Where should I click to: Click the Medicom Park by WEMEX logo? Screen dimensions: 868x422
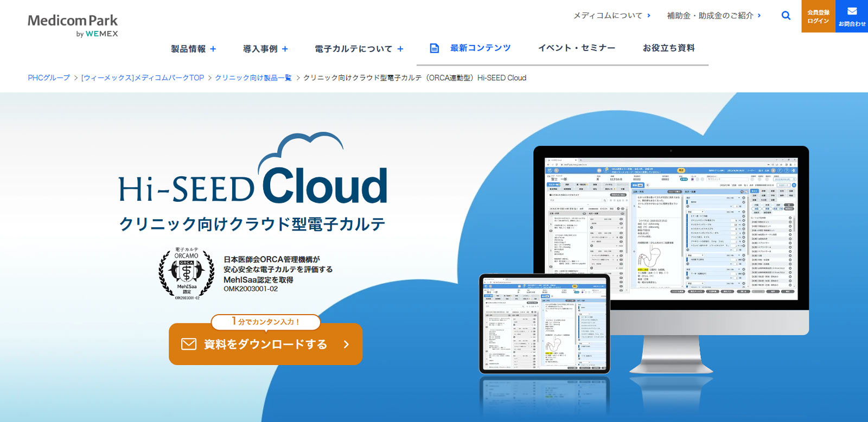click(x=73, y=25)
